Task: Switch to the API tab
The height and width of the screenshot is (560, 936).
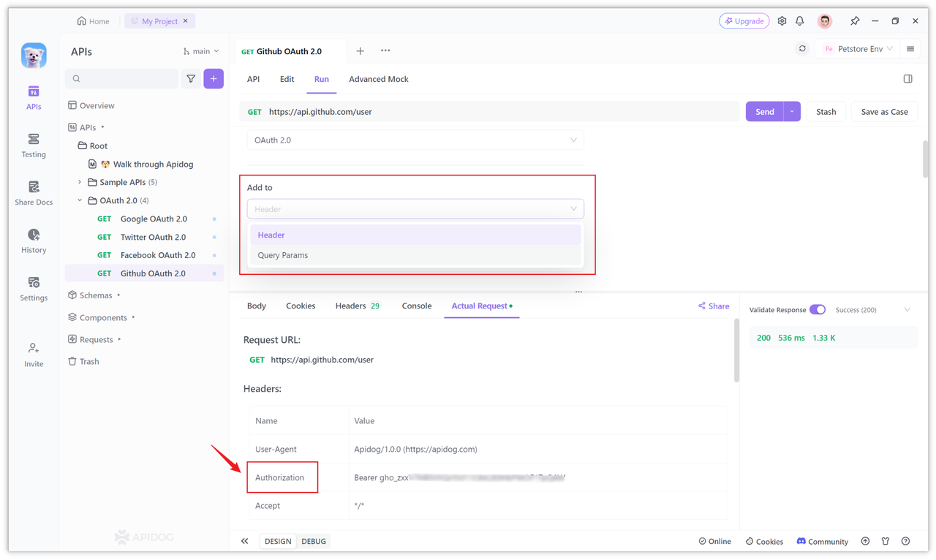Action: click(254, 79)
